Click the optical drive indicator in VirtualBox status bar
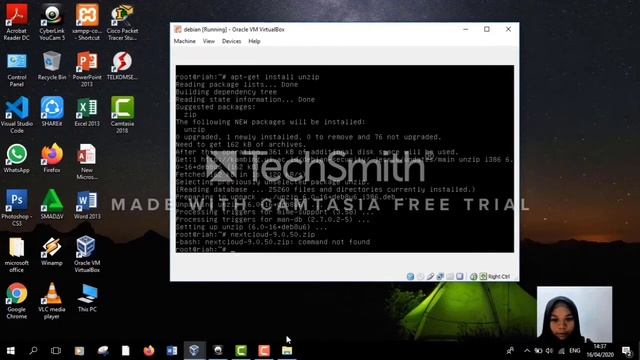Viewport: 640px width, 360px height. coord(420,276)
